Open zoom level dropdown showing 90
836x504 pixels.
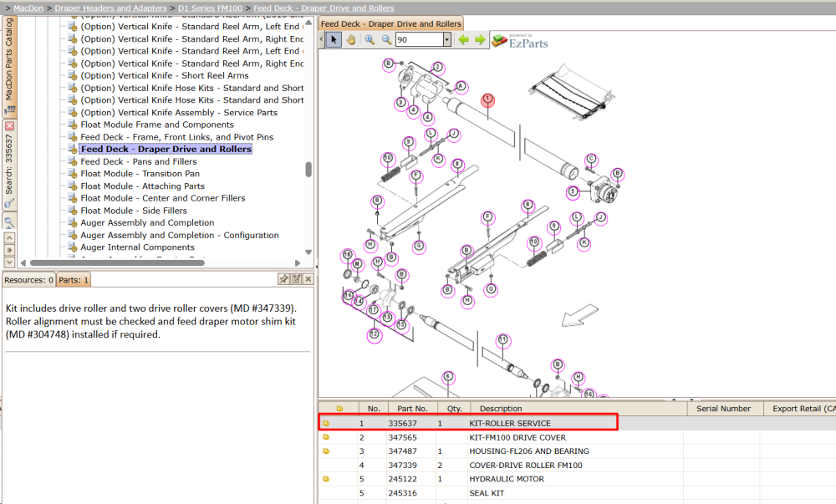coord(446,39)
